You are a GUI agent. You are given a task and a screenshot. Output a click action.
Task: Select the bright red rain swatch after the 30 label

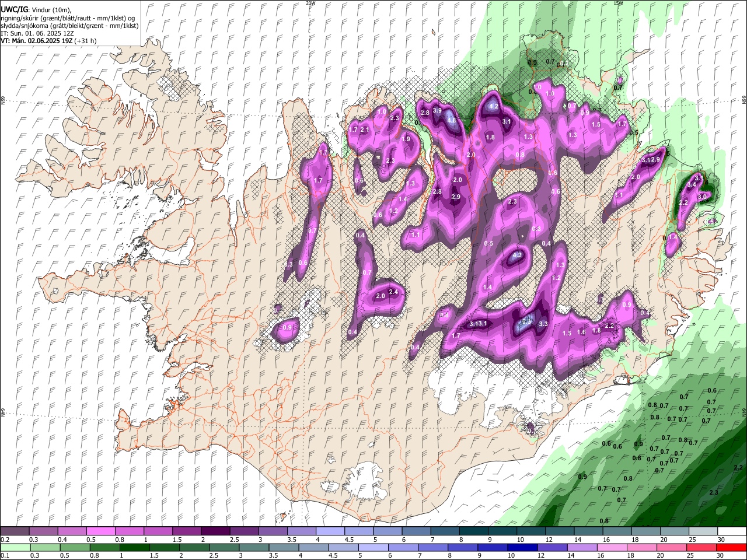coord(732,547)
